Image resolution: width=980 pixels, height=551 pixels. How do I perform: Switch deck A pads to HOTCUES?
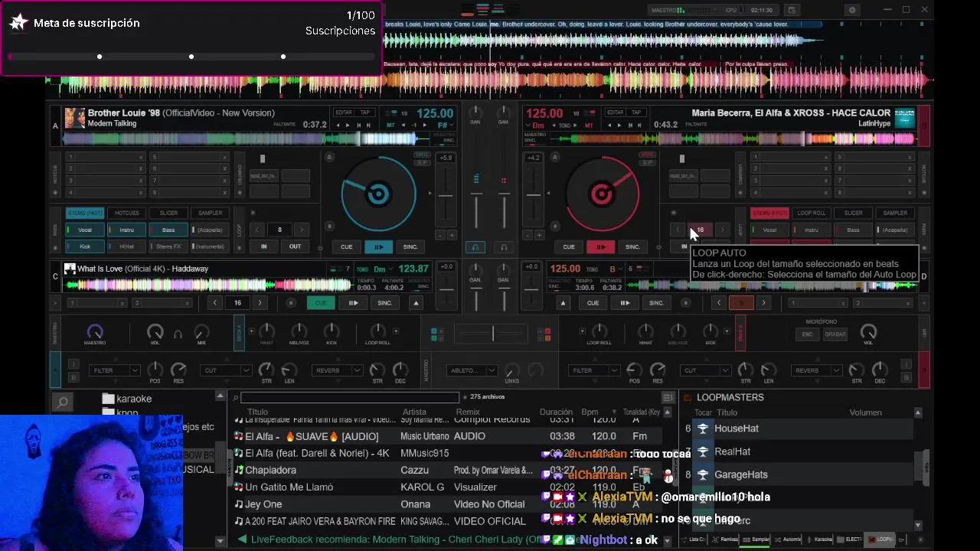pos(126,213)
